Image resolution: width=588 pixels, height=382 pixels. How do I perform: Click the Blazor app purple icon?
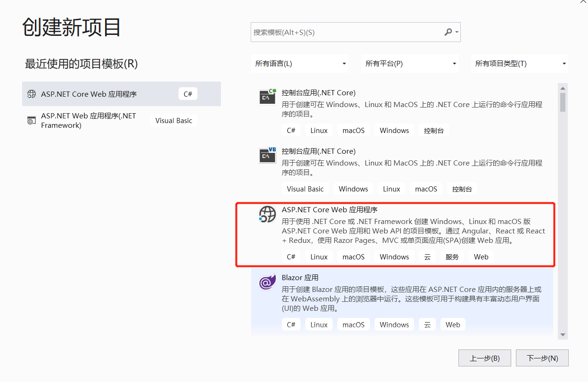[267, 282]
